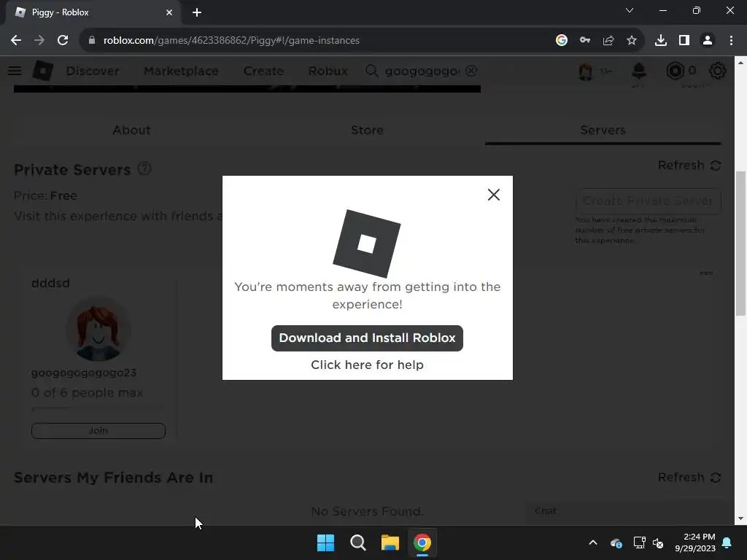Open the Google icon in address bar
The height and width of the screenshot is (560, 747).
[x=562, y=41]
